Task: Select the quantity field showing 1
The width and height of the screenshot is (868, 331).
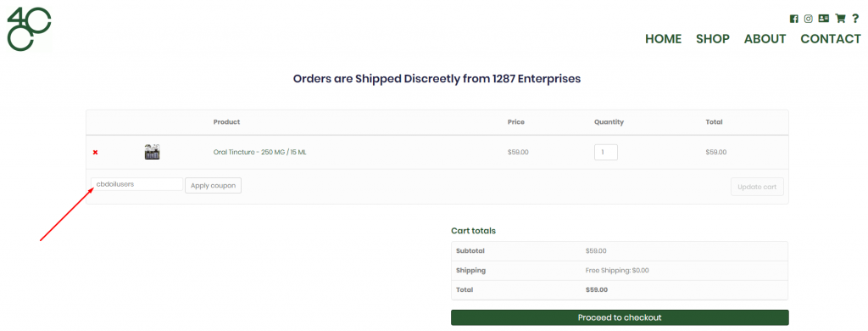Action: 605,152
